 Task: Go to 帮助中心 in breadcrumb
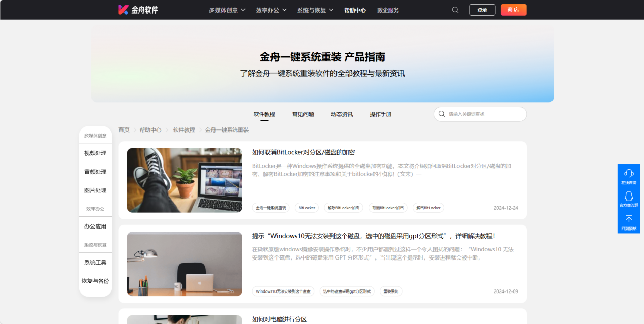[150, 130]
